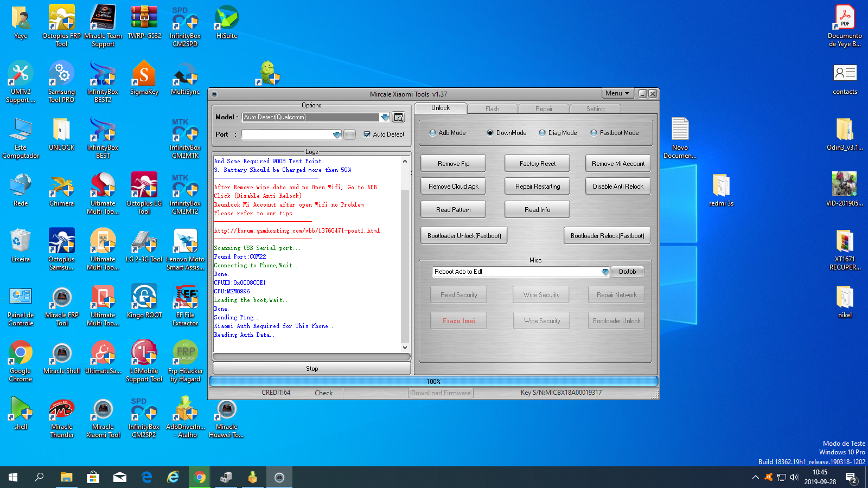Launch Samsung Tool PRO icon
The height and width of the screenshot is (488, 868).
pyautogui.click(x=61, y=81)
